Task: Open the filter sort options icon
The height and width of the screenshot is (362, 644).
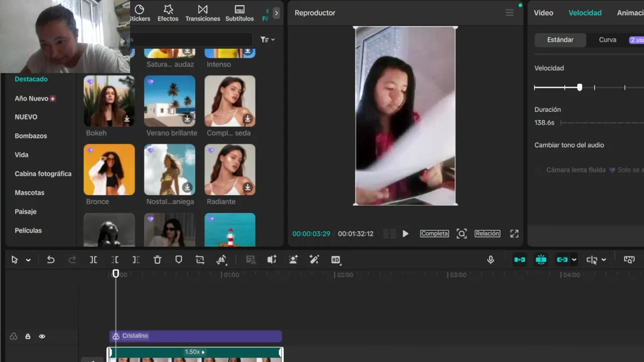Action: pyautogui.click(x=267, y=40)
